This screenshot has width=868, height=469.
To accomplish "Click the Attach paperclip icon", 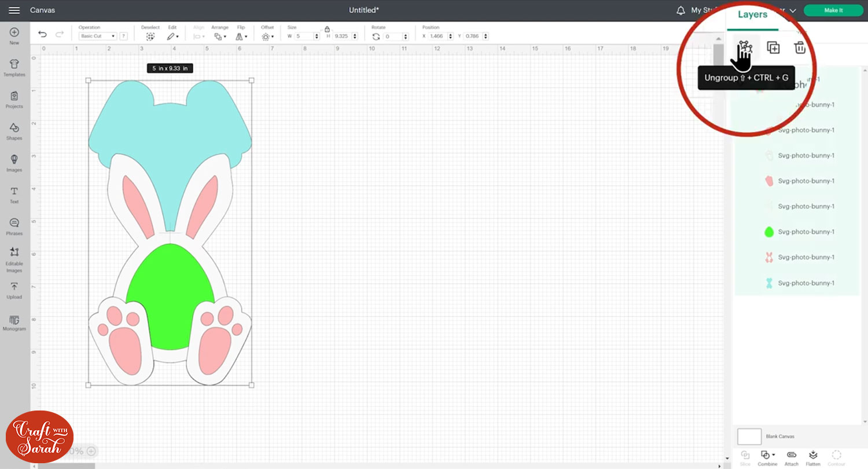I will pyautogui.click(x=791, y=457).
